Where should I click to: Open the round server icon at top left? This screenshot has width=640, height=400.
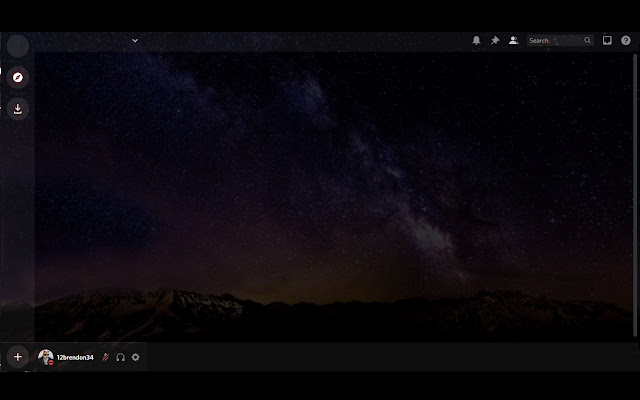click(x=18, y=46)
